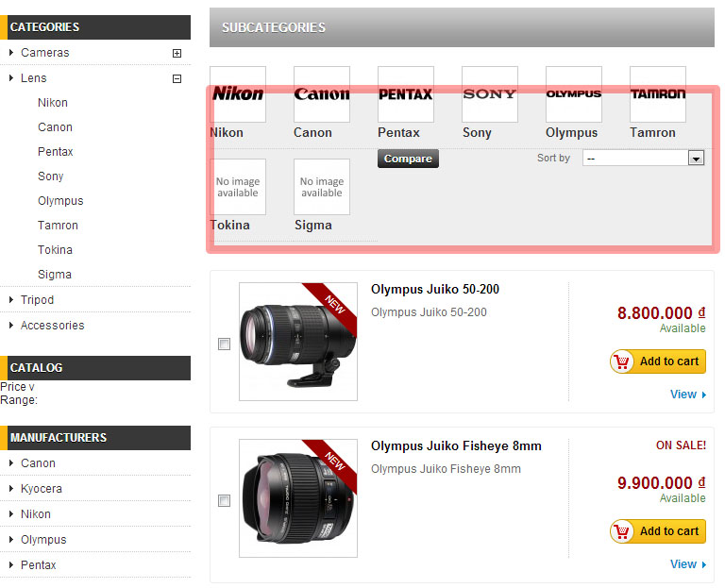Click the Tamron logo thumbnail
Viewport: 725px width, 588px height.
pos(658,94)
